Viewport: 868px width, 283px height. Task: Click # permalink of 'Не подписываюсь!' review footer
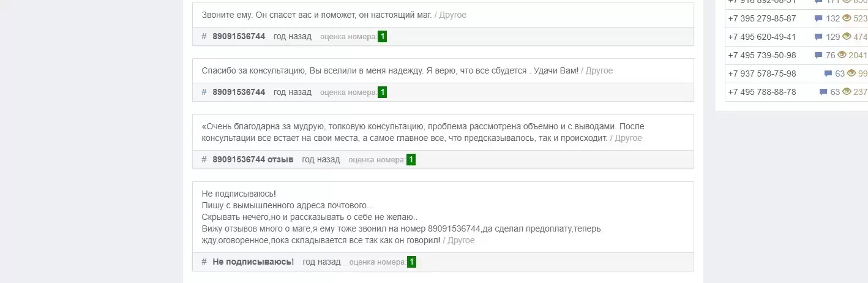(x=204, y=262)
